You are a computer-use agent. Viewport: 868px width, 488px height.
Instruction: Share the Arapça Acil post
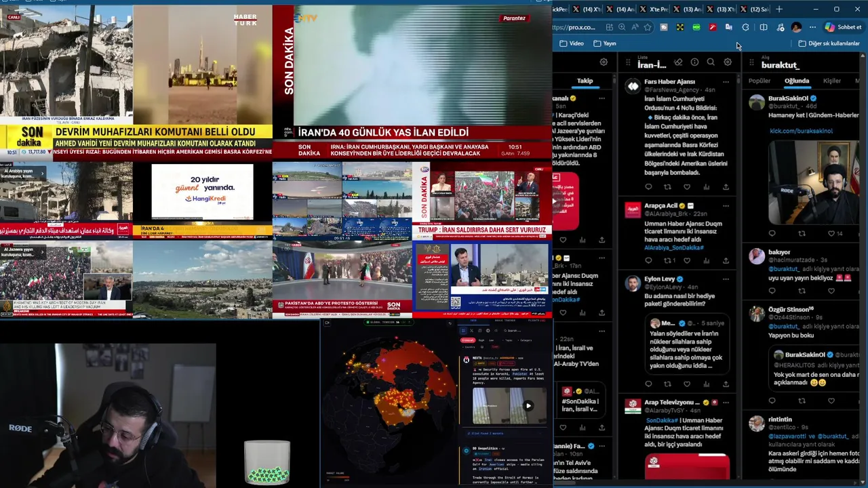pos(726,260)
